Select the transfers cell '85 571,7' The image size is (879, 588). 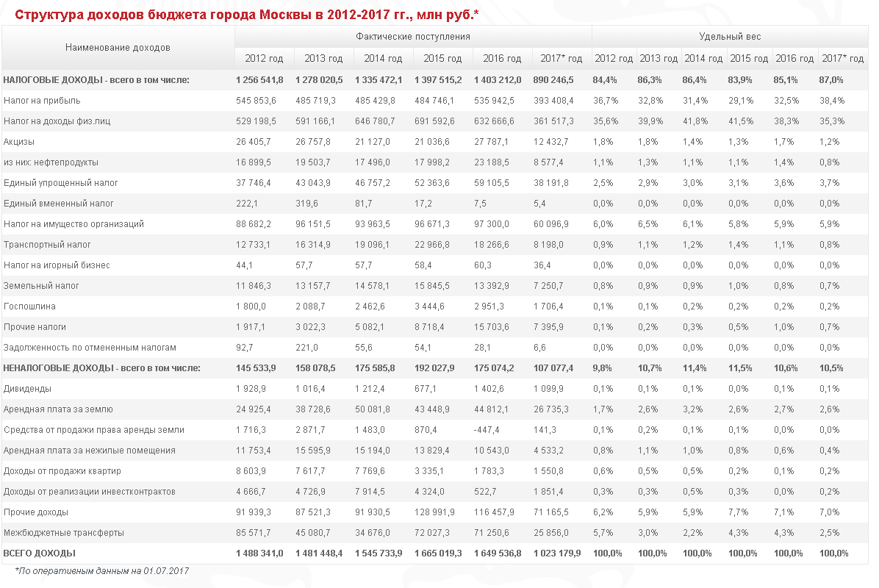tap(254, 533)
